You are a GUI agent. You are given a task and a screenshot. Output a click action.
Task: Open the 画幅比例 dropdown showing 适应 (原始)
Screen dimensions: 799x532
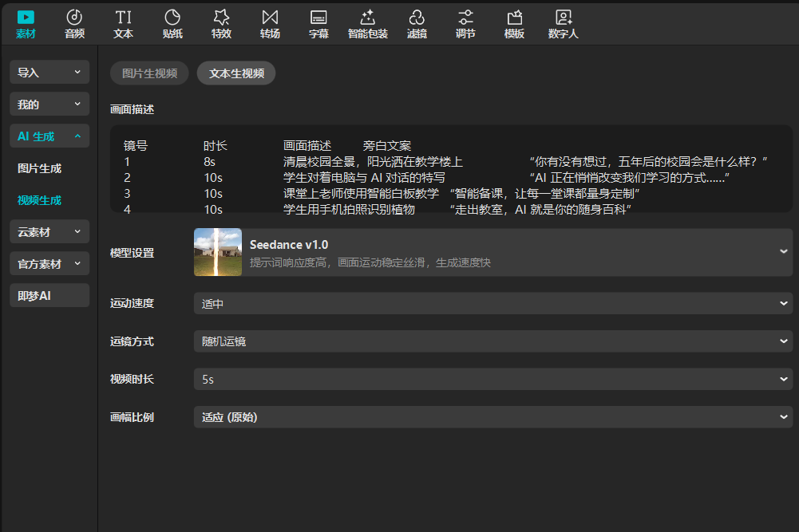click(492, 417)
